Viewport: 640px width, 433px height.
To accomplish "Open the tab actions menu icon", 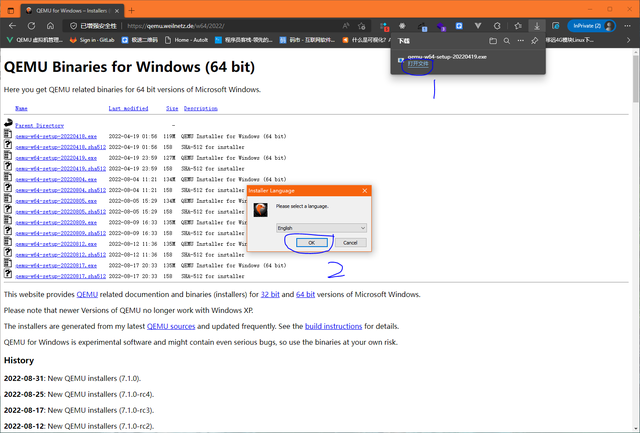I will [11, 11].
